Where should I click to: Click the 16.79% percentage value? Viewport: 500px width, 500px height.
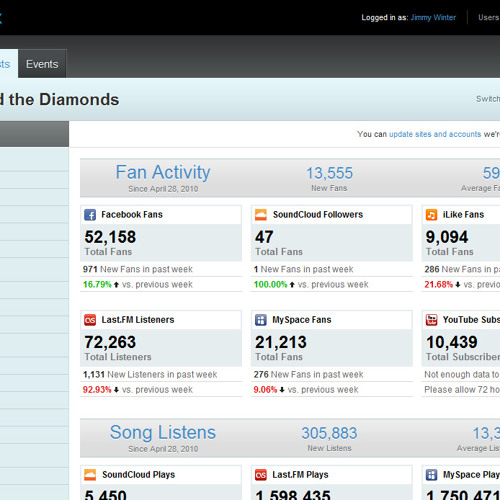(97, 285)
